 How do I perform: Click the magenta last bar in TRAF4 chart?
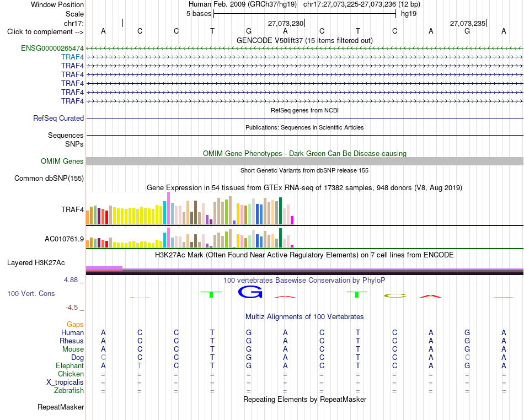pyautogui.click(x=292, y=220)
